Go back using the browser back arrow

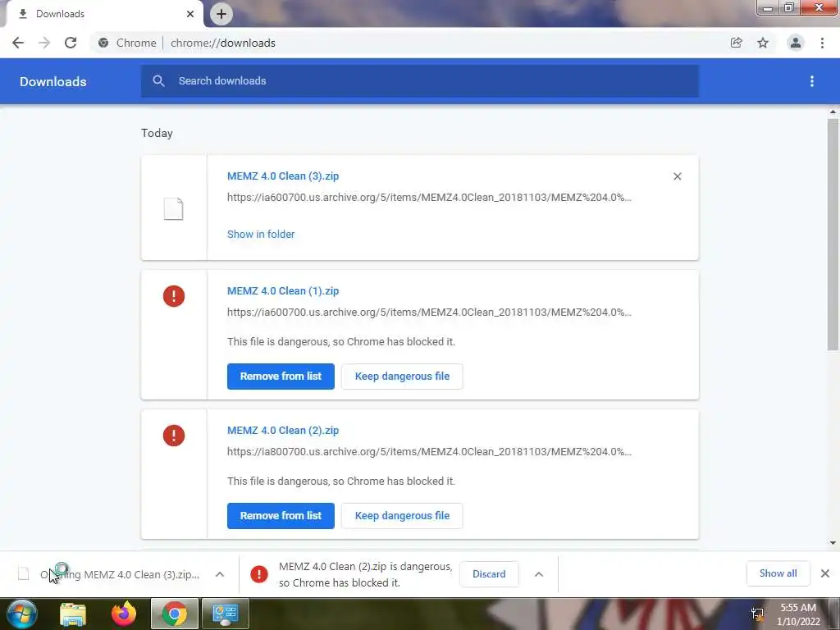click(x=18, y=43)
